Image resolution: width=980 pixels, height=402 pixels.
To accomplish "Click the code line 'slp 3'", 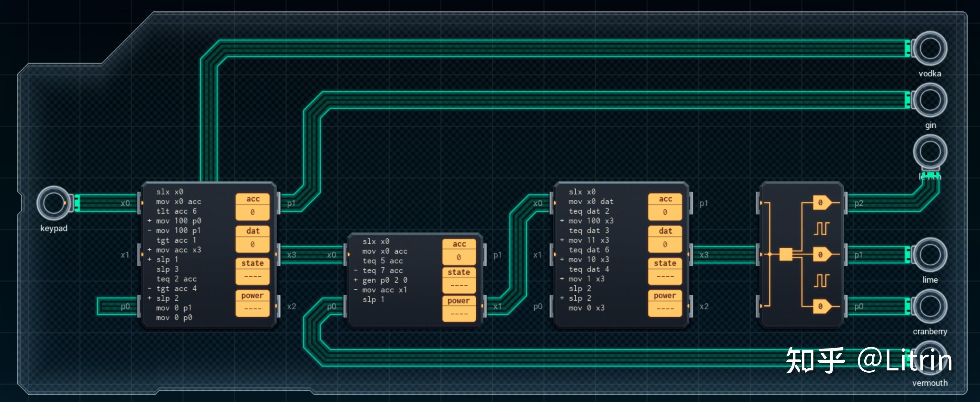I will 167,269.
